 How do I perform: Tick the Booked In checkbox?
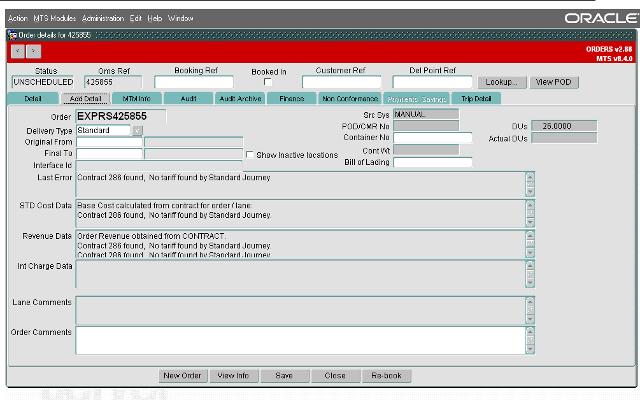click(268, 82)
